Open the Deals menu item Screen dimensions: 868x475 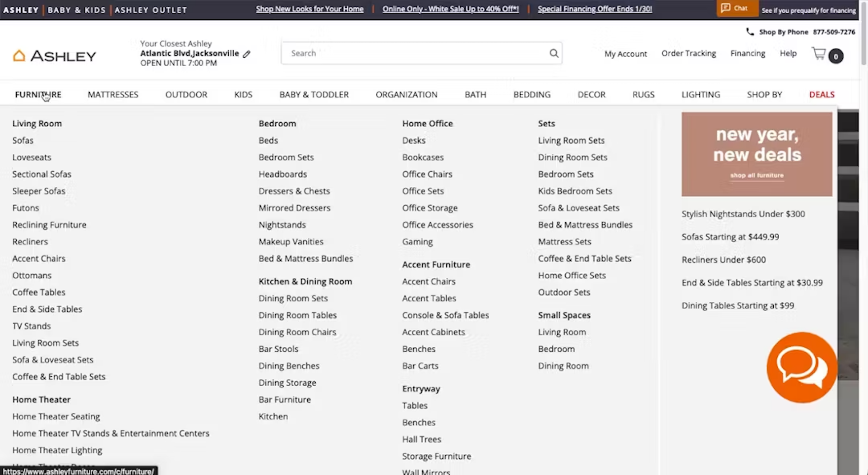[x=822, y=95]
